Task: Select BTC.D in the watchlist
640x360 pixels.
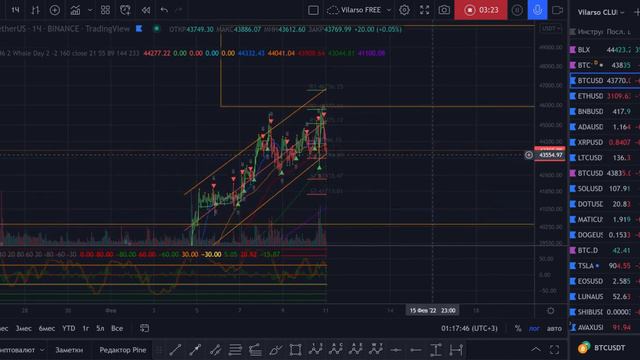Action: (604, 250)
